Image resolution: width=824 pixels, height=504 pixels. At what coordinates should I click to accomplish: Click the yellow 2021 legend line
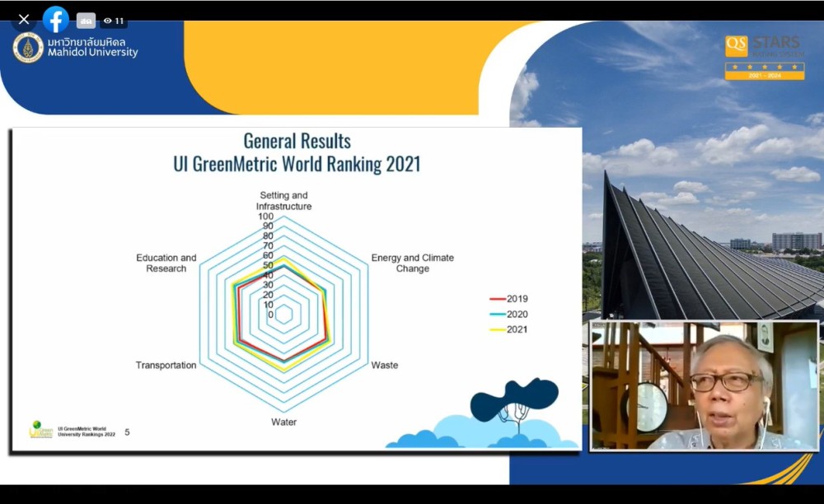coord(497,329)
